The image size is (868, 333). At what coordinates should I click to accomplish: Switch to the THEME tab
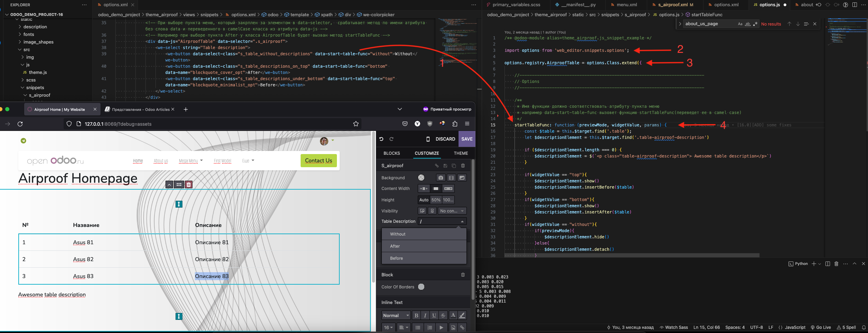(461, 153)
